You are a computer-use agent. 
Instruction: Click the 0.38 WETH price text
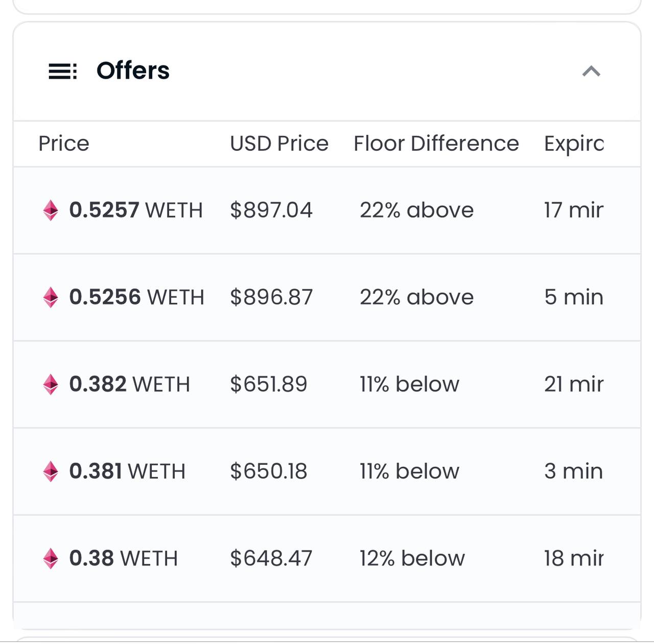tap(123, 558)
